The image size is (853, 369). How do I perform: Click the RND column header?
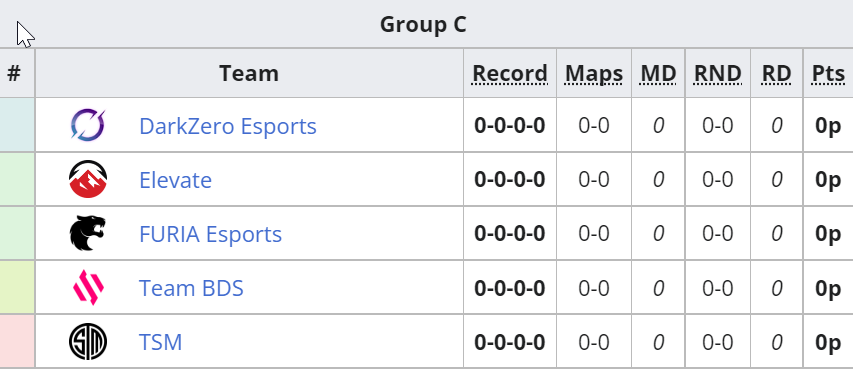coord(718,73)
